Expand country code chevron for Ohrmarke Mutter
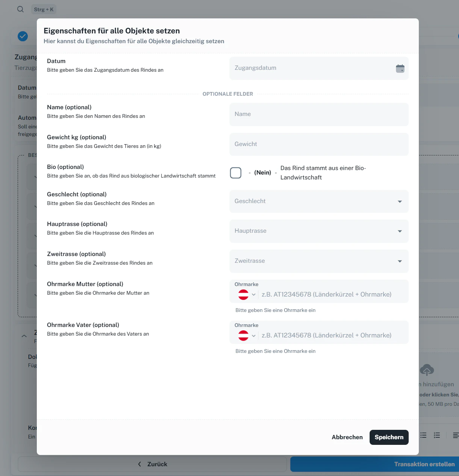The height and width of the screenshot is (476, 459). tap(254, 295)
